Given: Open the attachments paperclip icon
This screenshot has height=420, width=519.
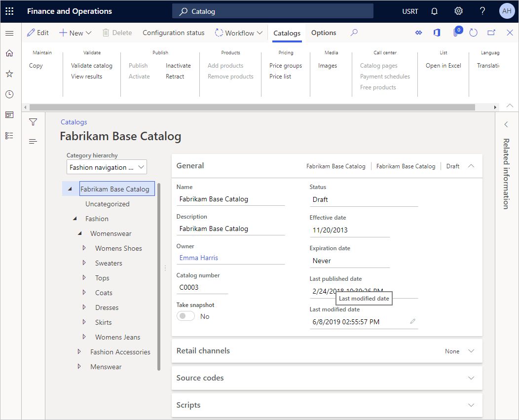Looking at the screenshot, I should (456, 33).
